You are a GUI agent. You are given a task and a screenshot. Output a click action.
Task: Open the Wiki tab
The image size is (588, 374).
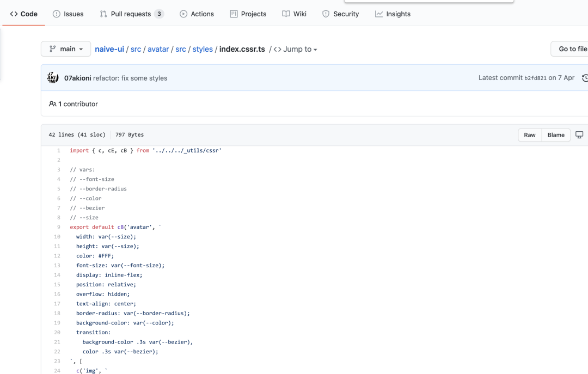[295, 14]
